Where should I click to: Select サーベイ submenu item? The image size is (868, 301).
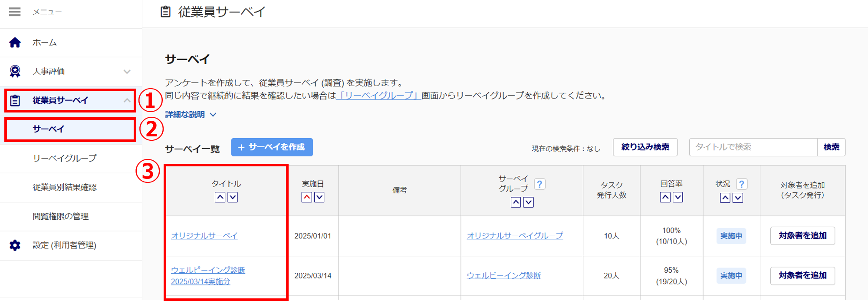(x=71, y=129)
